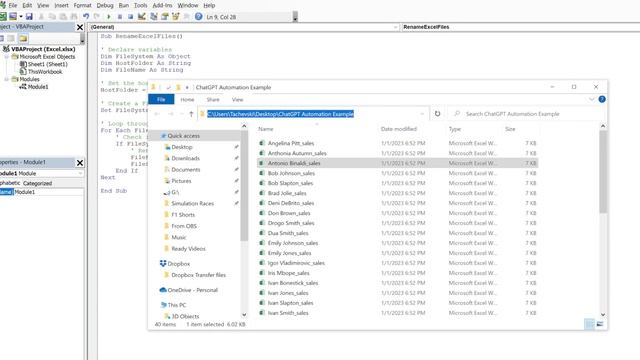Open the Quick Access Toolbar customize arrow
The height and width of the screenshot is (360, 640).
coord(187,87)
